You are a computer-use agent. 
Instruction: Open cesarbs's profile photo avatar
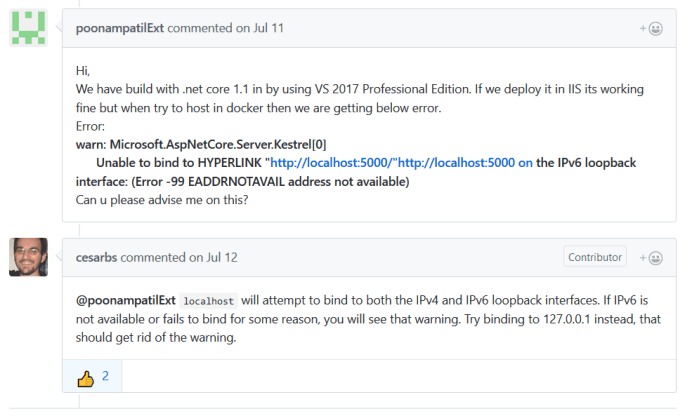[28, 257]
